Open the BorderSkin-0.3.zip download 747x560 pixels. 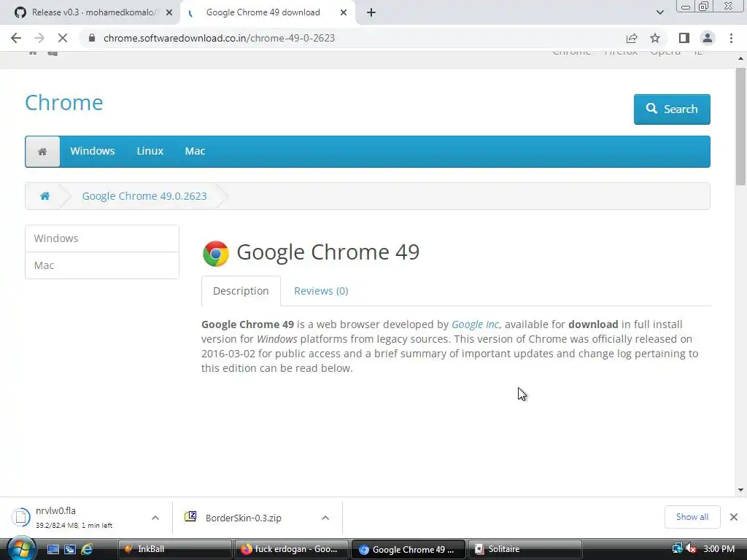[243, 518]
